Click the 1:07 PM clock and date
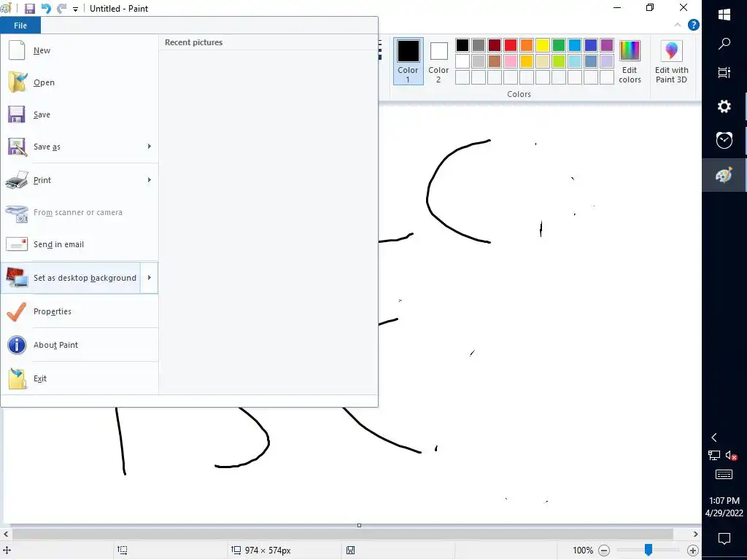747x560 pixels. click(724, 507)
